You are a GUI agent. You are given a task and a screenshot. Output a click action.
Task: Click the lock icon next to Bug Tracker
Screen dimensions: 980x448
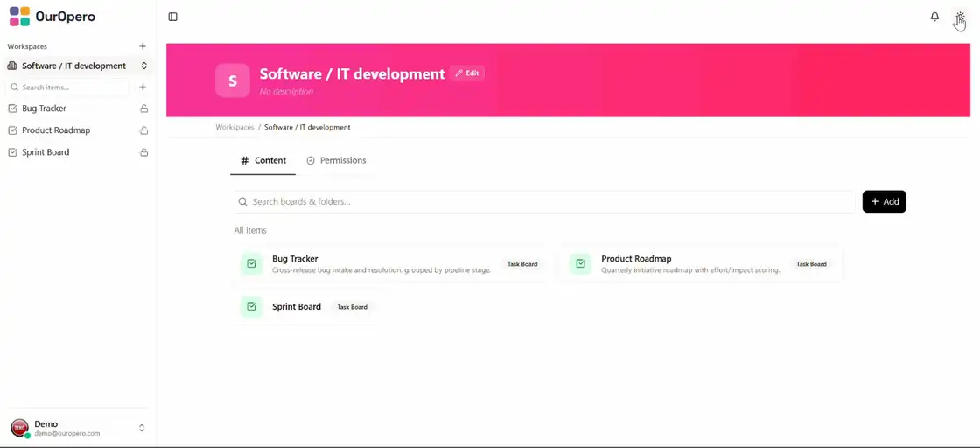143,108
